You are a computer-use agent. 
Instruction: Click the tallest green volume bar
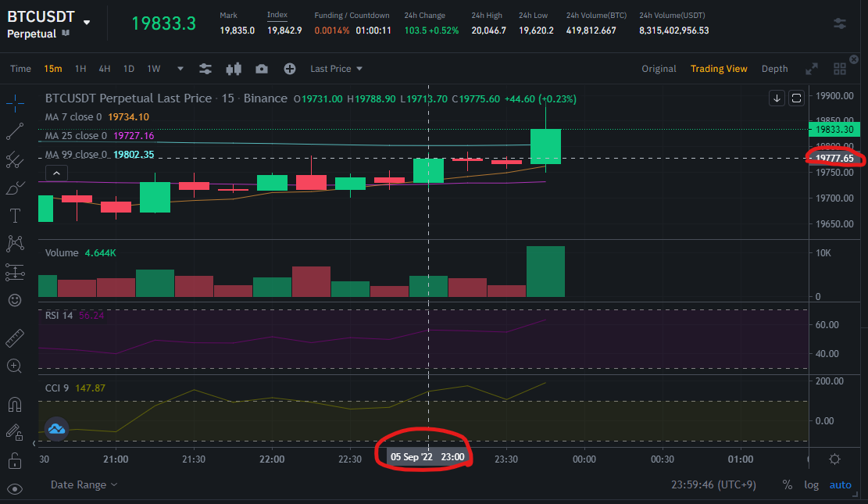coord(546,271)
